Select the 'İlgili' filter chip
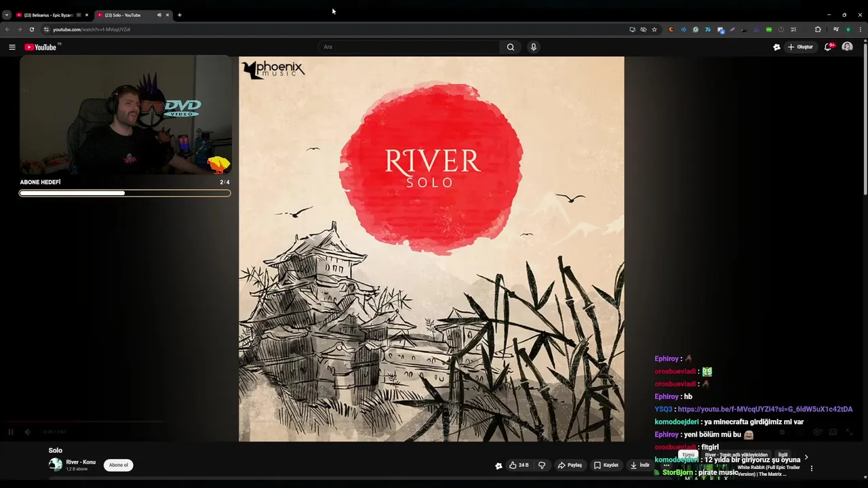868x488 pixels. pos(783,455)
